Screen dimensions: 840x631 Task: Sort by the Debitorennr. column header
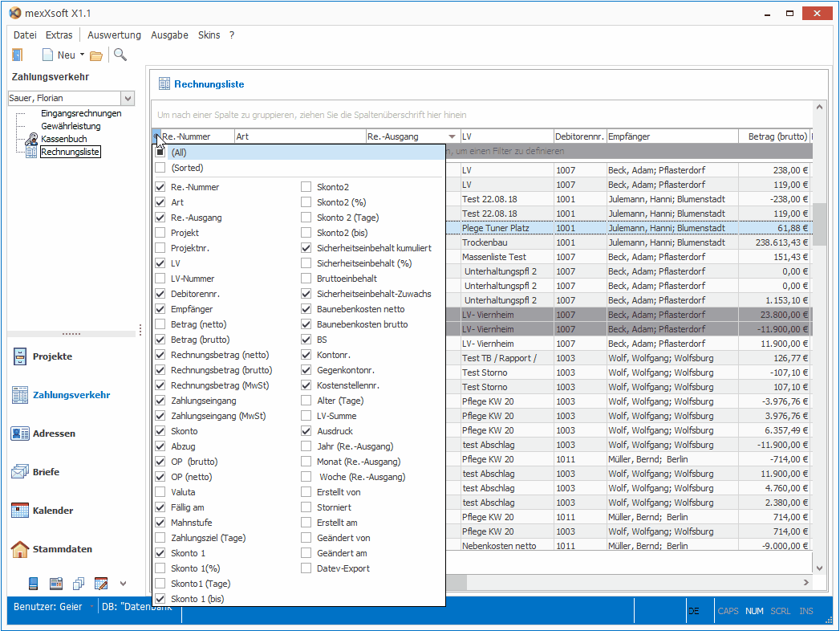coord(579,136)
